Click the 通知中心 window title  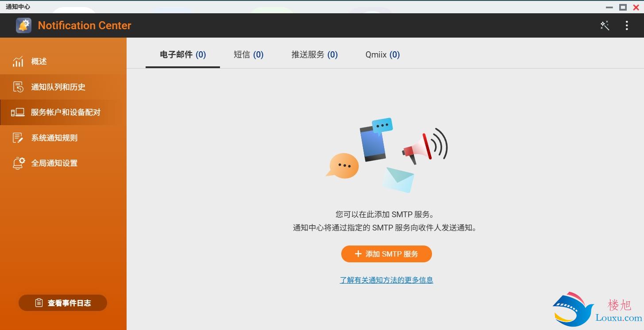point(18,7)
